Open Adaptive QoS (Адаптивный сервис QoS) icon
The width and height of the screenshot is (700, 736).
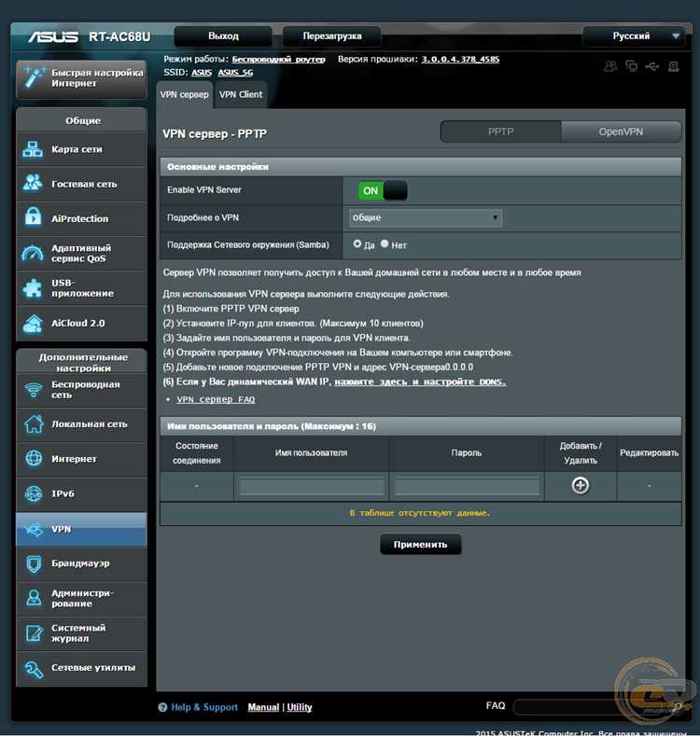(33, 254)
